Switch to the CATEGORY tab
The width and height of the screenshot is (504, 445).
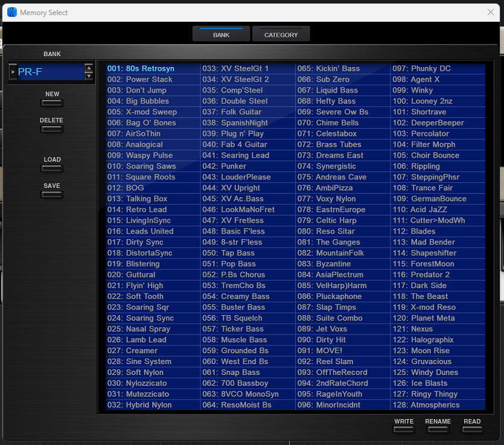click(281, 34)
